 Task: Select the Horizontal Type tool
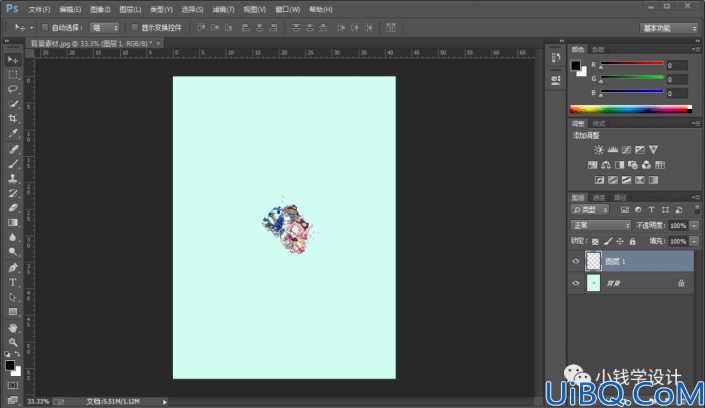(x=13, y=282)
